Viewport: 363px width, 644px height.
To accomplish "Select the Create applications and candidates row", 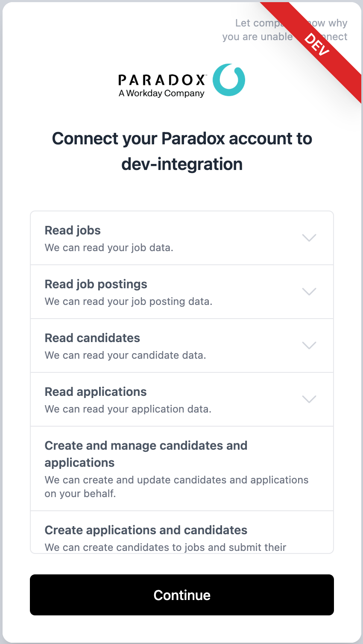I will click(146, 530).
